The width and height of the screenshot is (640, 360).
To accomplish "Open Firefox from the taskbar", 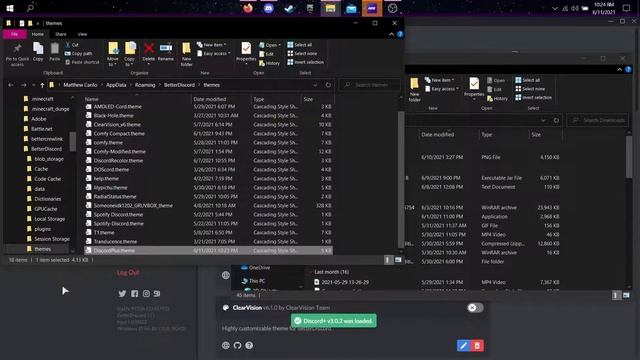I will pos(248,8).
